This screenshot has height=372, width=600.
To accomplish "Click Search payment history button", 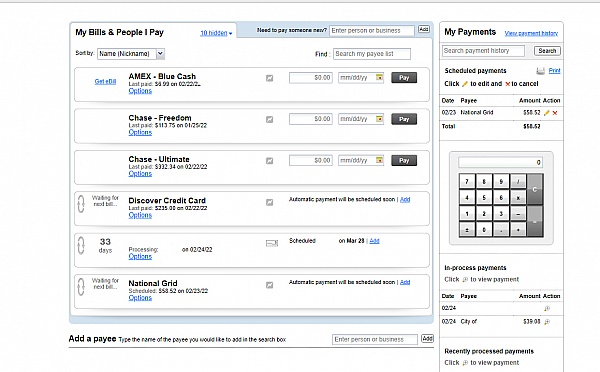I will 547,51.
